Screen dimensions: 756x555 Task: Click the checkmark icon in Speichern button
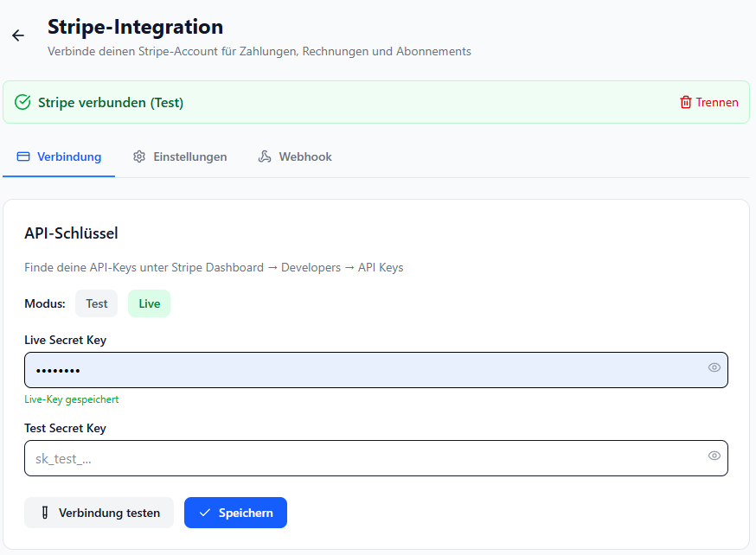coord(205,513)
